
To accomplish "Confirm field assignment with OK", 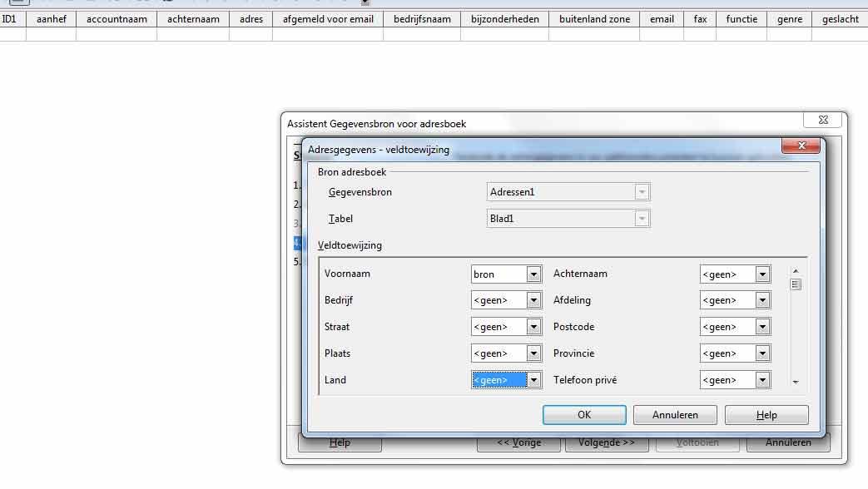I will (x=584, y=415).
